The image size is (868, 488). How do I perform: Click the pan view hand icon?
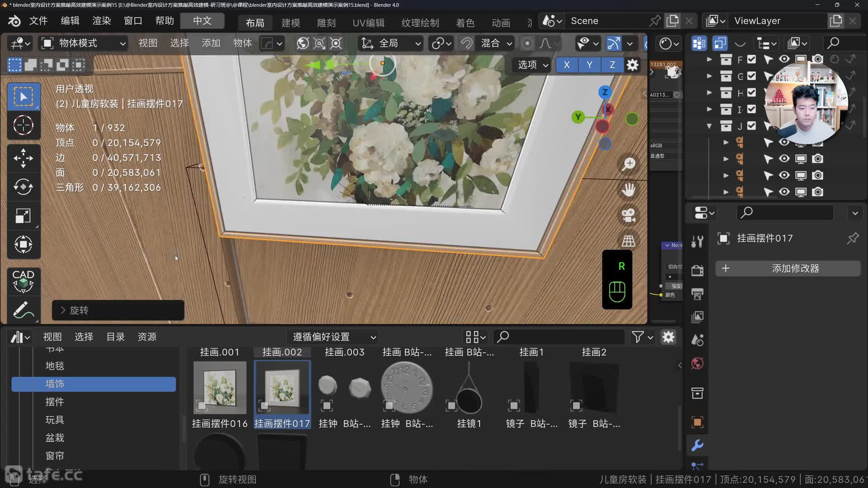point(628,189)
